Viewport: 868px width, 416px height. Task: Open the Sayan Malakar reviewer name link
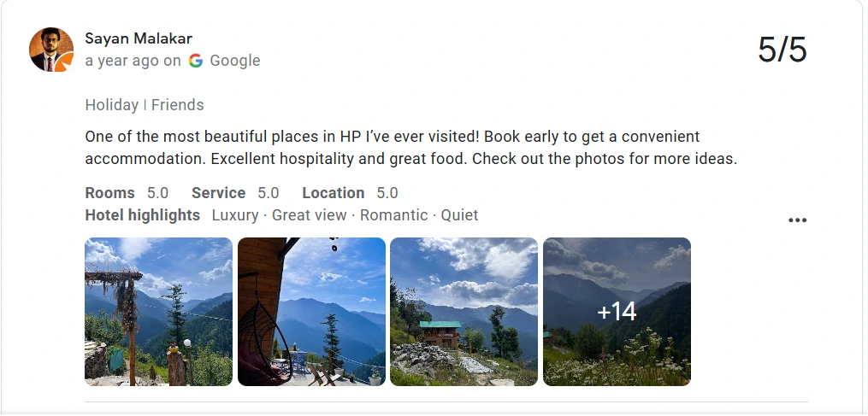tap(139, 38)
